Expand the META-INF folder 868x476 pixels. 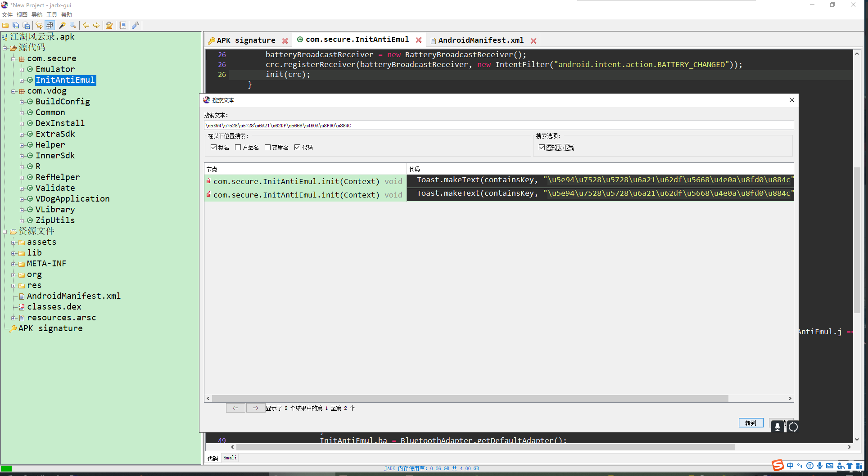coord(14,264)
